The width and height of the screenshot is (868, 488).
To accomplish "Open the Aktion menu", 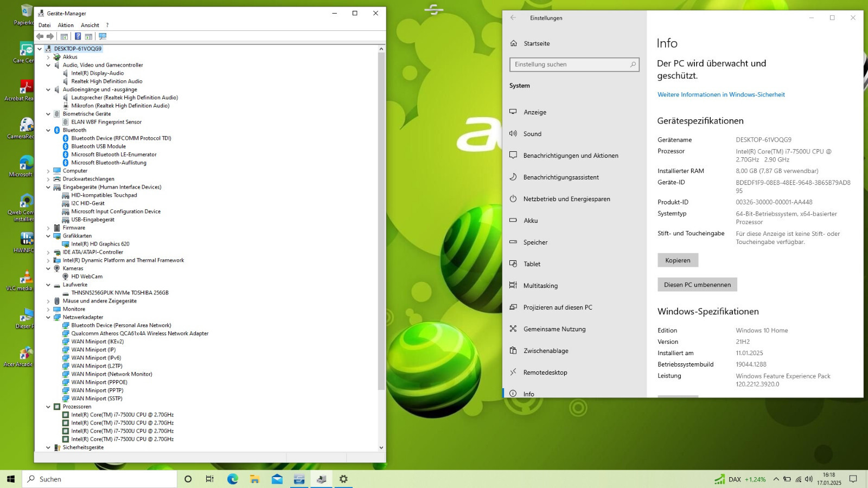I will pyautogui.click(x=66, y=25).
